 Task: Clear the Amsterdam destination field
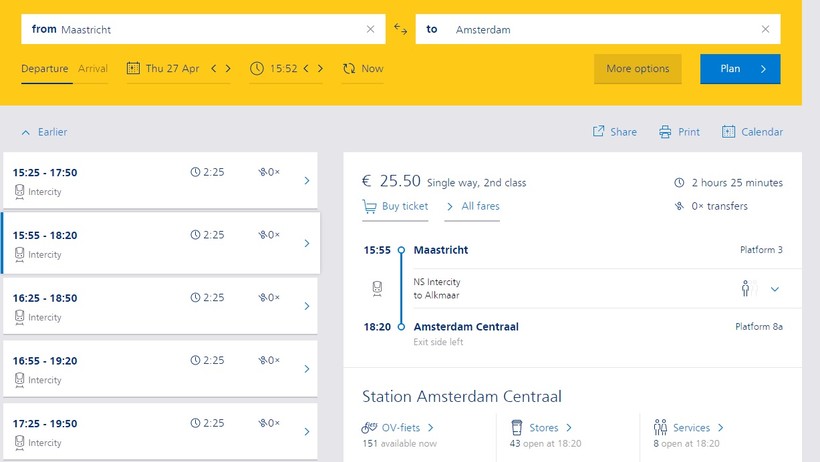[x=766, y=29]
